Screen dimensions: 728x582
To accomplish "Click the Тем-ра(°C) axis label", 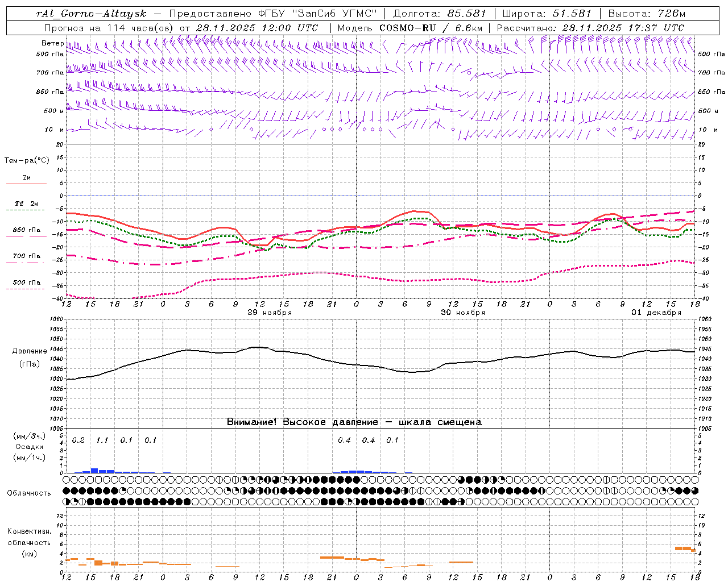I will coord(27,161).
